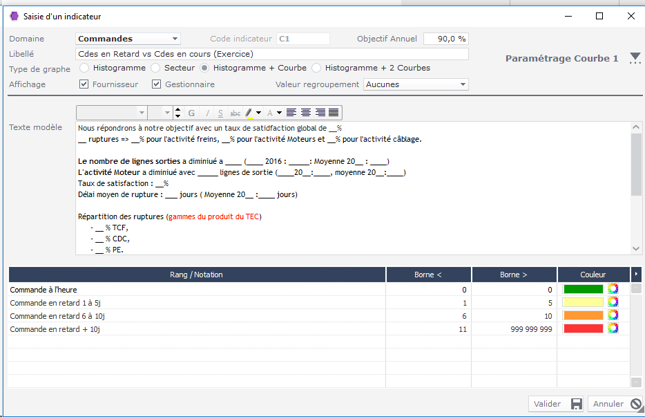Click green swatch for Commande à l'heure

[x=583, y=289]
